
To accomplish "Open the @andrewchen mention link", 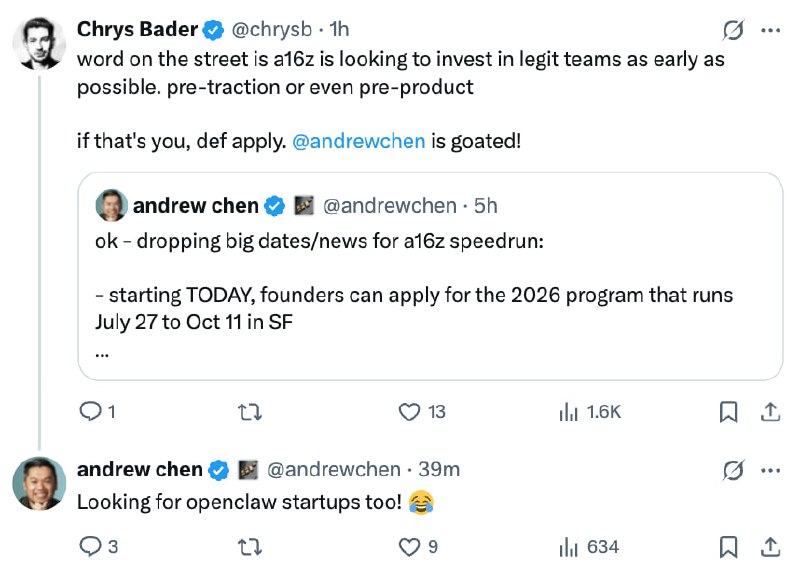I will click(358, 141).
